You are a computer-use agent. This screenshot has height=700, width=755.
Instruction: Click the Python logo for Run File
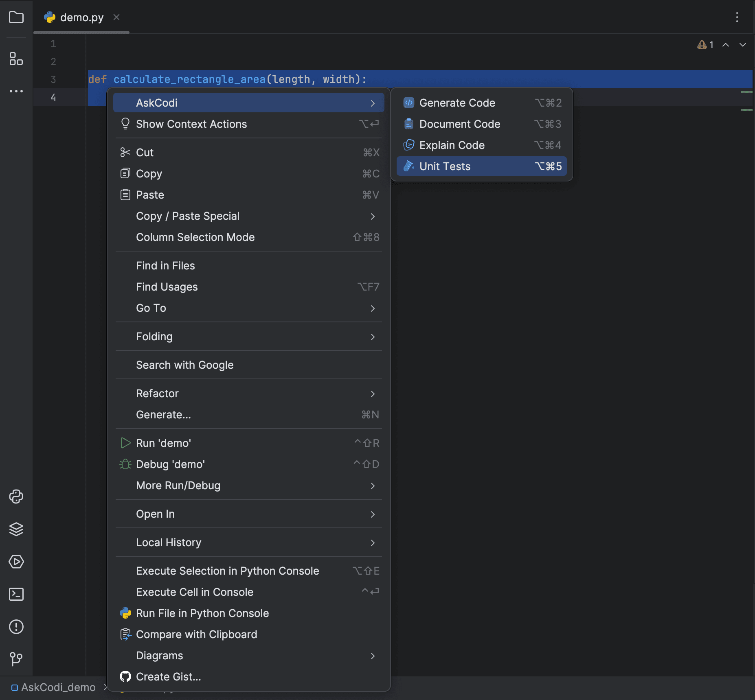click(125, 613)
